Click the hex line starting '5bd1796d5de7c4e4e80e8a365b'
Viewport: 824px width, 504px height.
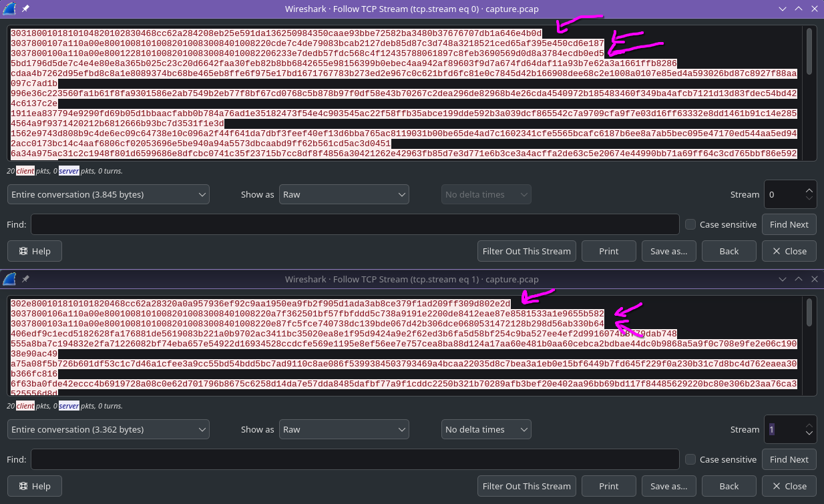[344, 63]
